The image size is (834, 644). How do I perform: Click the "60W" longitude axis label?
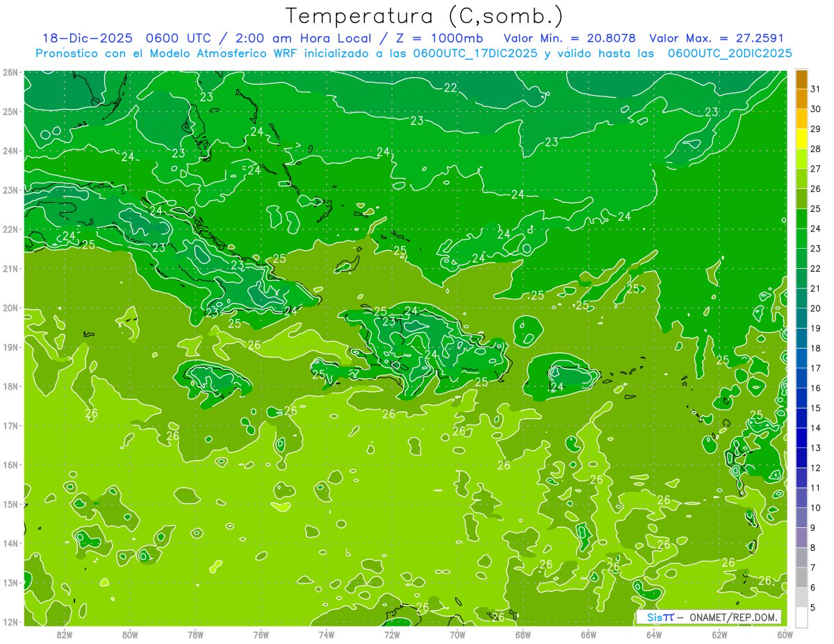tap(785, 634)
